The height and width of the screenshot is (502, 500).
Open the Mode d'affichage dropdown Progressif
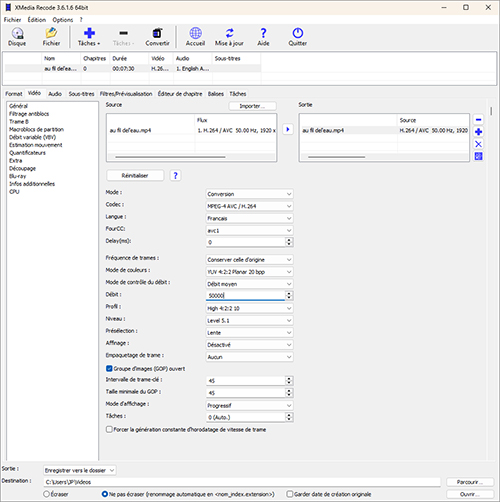point(249,405)
